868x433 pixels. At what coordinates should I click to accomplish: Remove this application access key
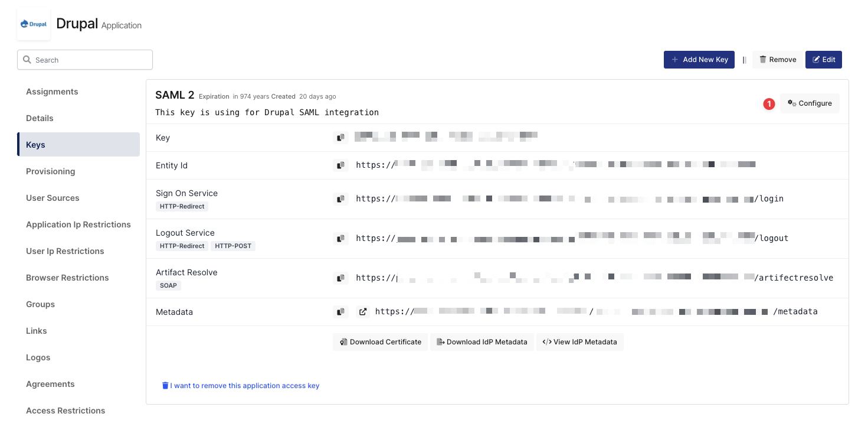[240, 385]
